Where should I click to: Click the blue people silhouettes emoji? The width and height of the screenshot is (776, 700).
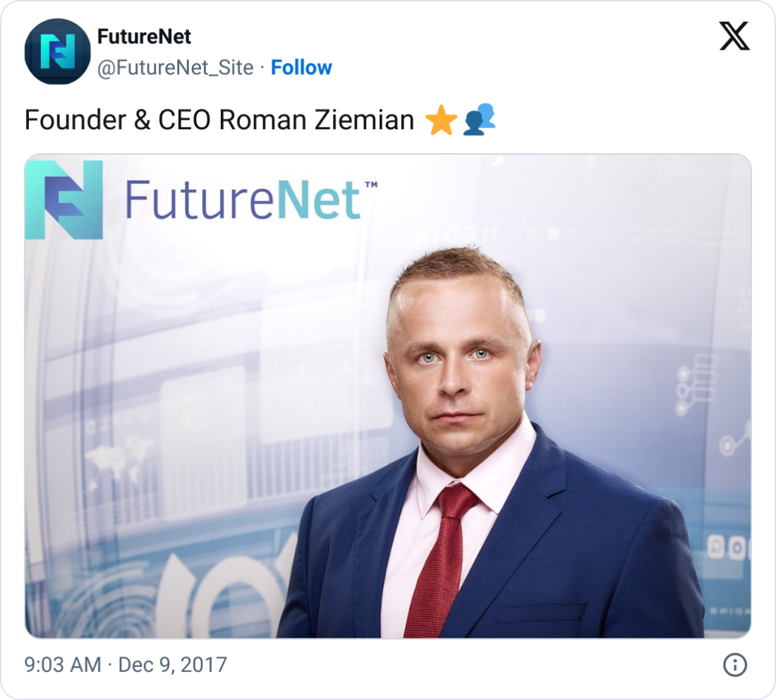pyautogui.click(x=479, y=119)
